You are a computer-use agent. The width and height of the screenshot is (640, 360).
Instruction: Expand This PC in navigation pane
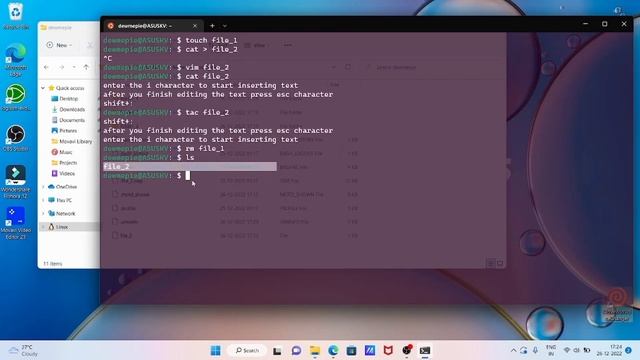pos(43,200)
